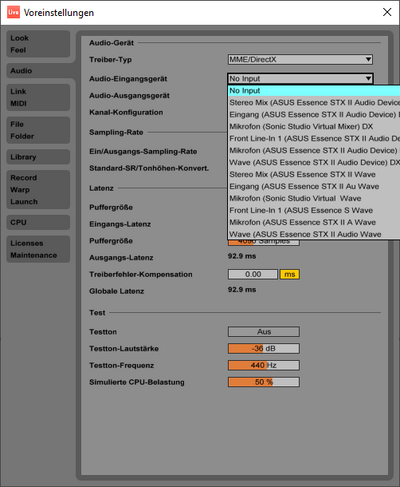Open the Record Warp Launch tab
Viewport: 400px width, 487px height.
(38, 190)
